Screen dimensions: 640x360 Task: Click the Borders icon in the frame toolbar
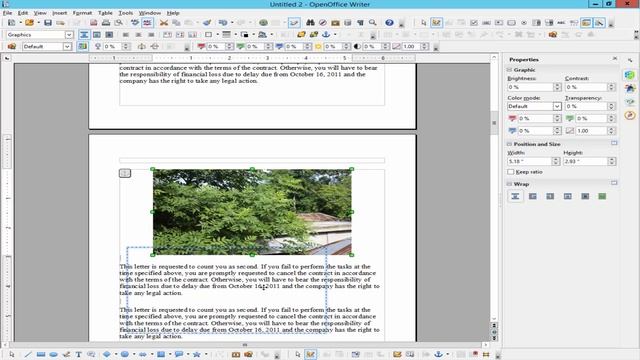(209, 35)
